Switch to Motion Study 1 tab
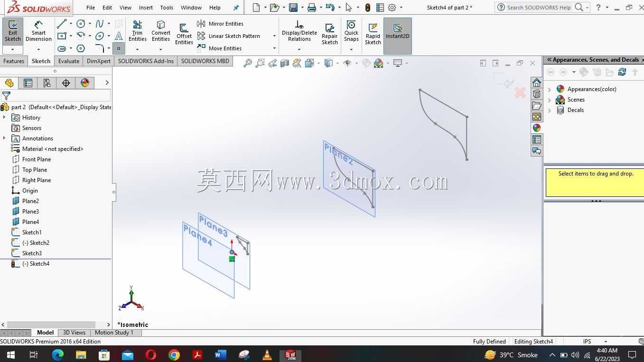This screenshot has height=362, width=644. pos(114,333)
